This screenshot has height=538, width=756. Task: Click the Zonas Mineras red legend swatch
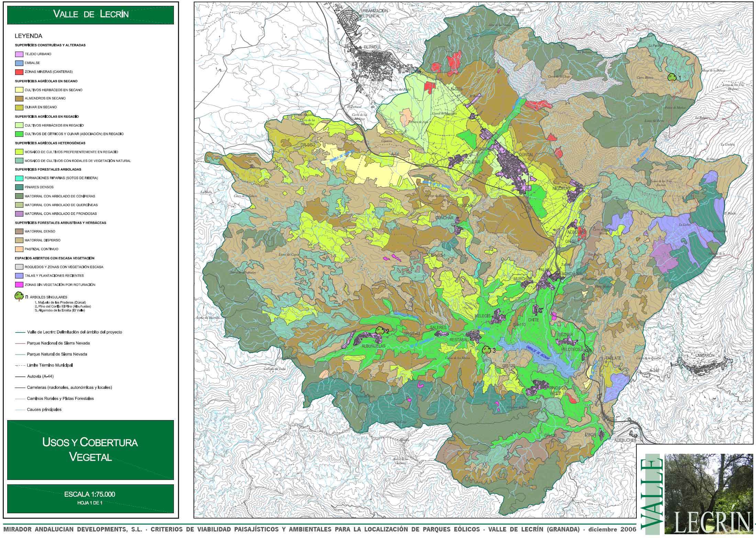pos(19,72)
